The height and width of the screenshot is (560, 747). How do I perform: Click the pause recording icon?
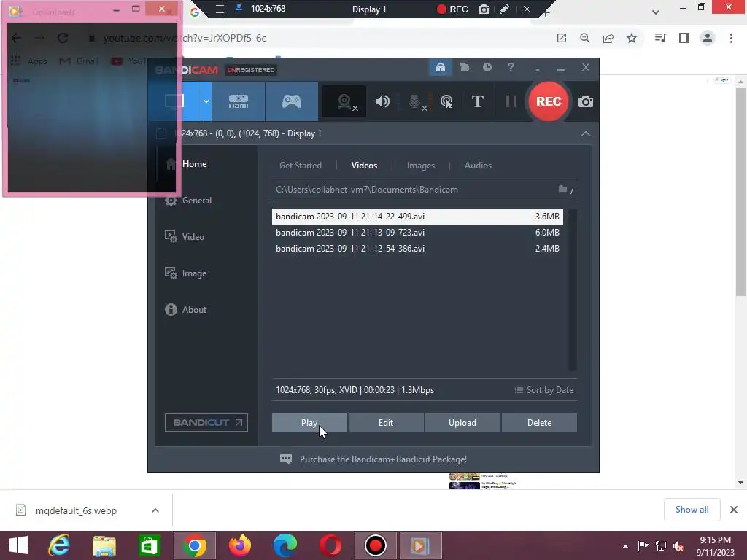(x=511, y=101)
